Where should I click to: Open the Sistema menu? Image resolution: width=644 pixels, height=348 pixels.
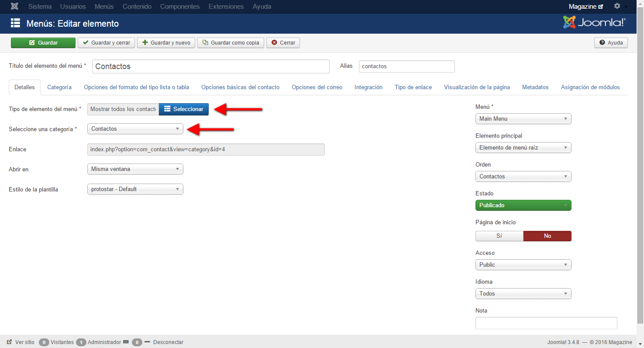coord(40,7)
